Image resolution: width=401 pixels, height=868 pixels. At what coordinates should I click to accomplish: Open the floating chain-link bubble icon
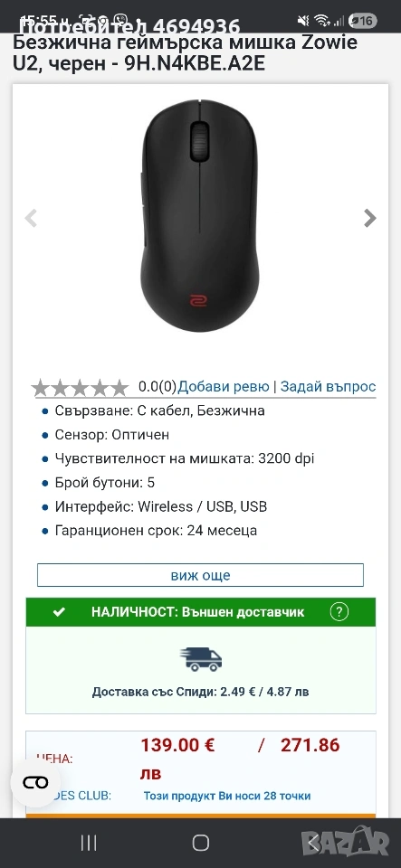[x=36, y=782]
